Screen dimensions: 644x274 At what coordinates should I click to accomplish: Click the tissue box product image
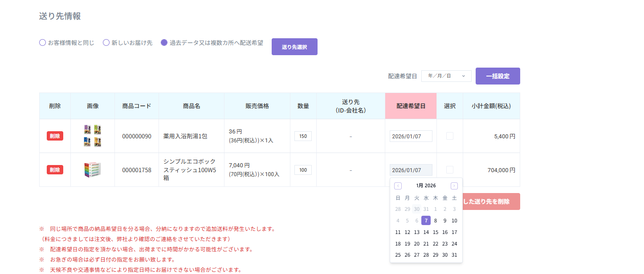click(93, 170)
